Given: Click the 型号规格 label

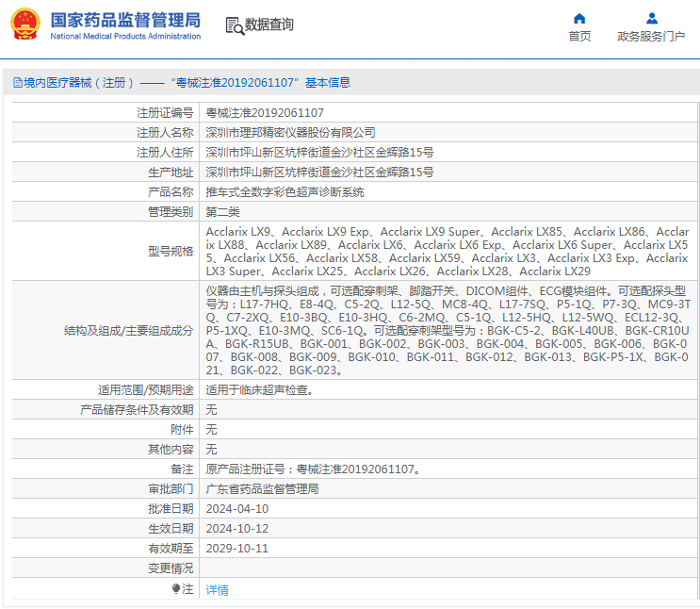Looking at the screenshot, I should coord(171,251).
